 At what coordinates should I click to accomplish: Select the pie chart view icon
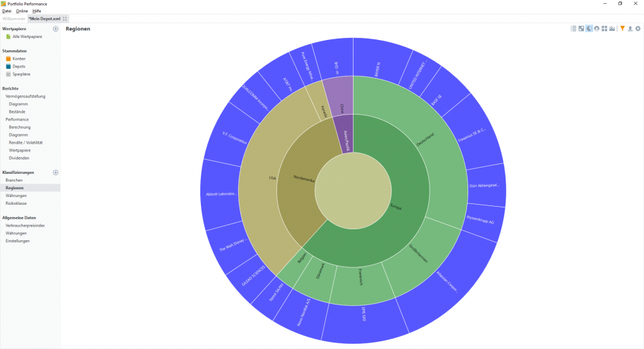click(x=589, y=29)
